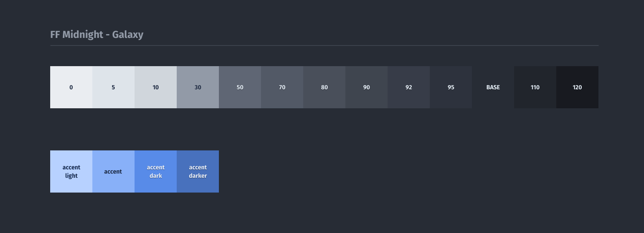
Task: Click the number 50 label text
Action: pyautogui.click(x=240, y=88)
